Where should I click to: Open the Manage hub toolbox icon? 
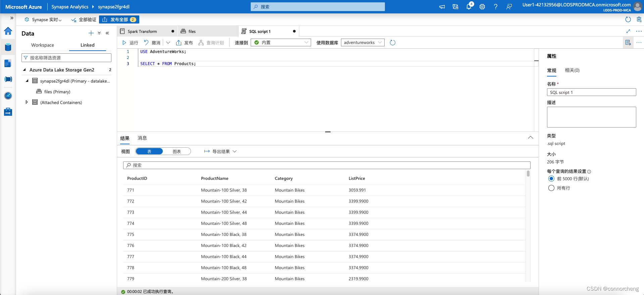coord(8,112)
